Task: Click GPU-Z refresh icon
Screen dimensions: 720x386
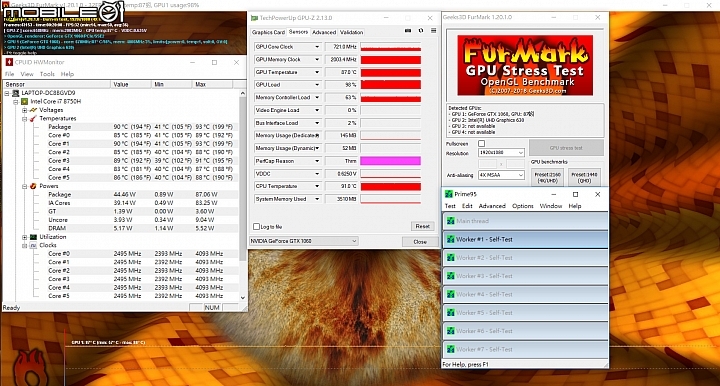Action: 421,31
